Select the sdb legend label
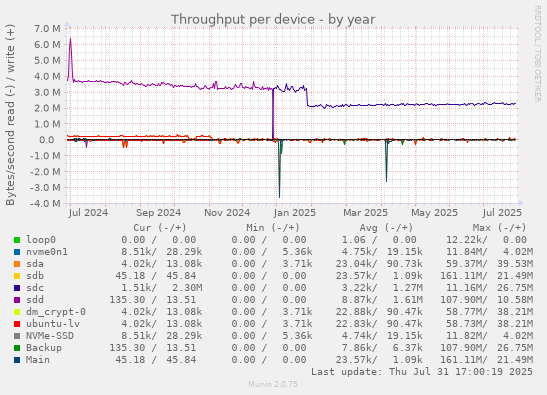This screenshot has width=547, height=395. click(35, 276)
